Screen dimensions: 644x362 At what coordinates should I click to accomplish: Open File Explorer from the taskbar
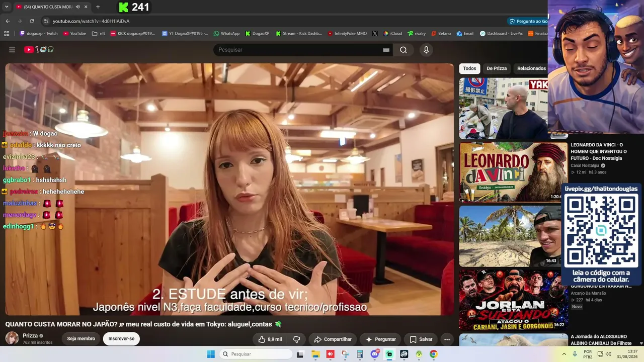point(315,354)
